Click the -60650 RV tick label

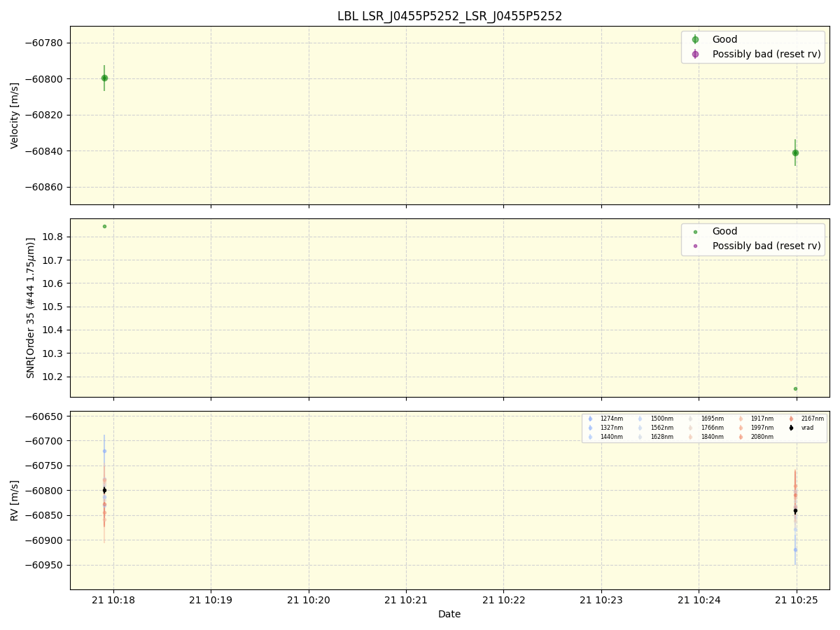pos(44,416)
